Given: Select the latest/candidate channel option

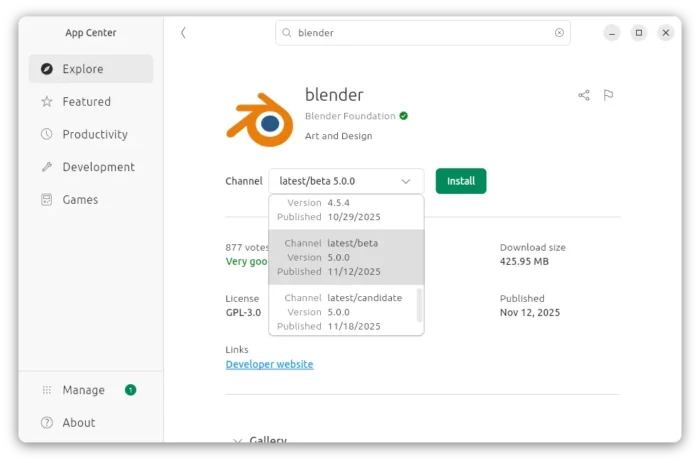Looking at the screenshot, I should point(343,312).
